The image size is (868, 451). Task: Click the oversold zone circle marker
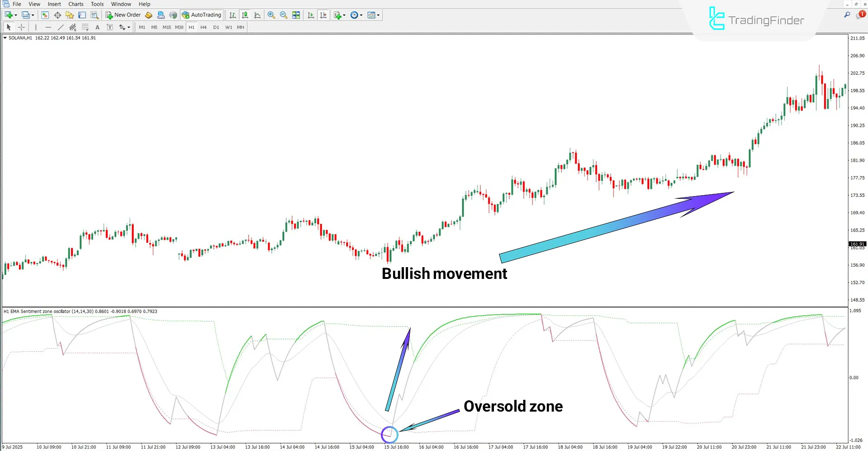coord(389,435)
